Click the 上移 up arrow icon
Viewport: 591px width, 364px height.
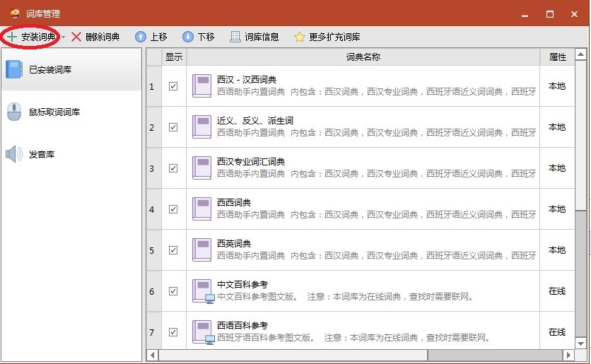pyautogui.click(x=141, y=37)
